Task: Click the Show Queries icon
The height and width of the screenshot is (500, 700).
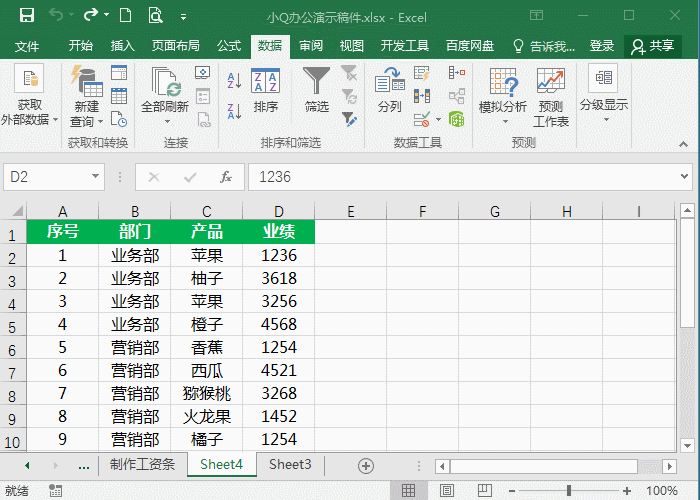Action: coord(119,72)
